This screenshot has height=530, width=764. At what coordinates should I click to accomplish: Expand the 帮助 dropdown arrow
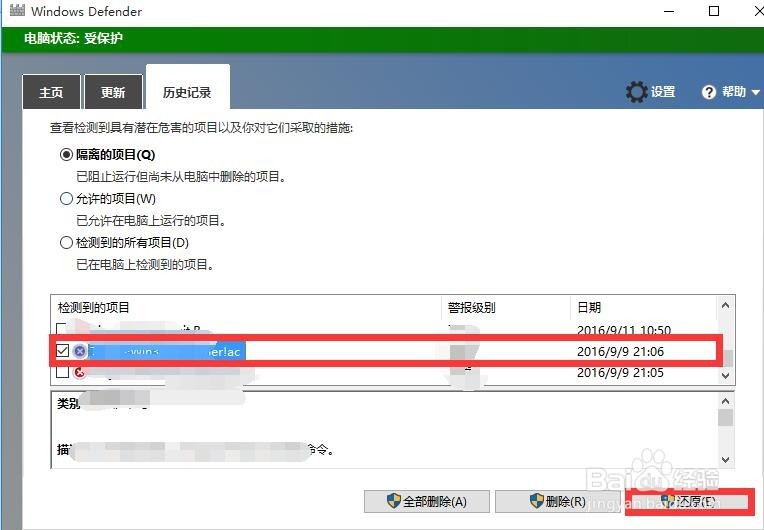pyautogui.click(x=755, y=92)
